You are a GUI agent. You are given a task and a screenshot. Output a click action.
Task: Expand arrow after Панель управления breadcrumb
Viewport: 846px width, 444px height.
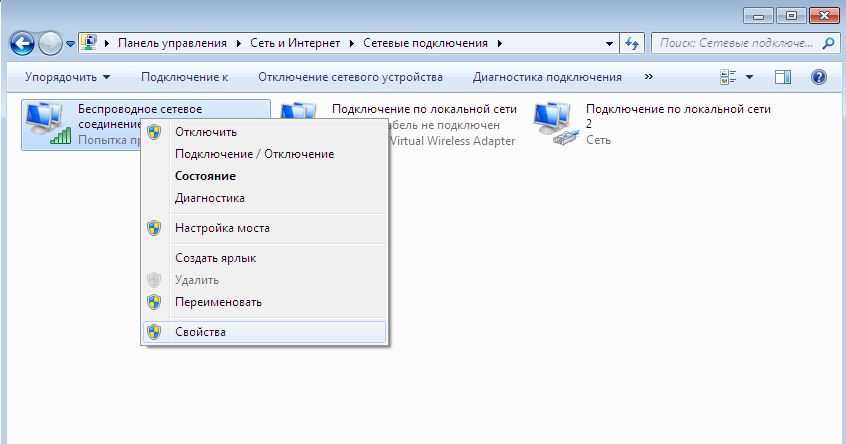pos(238,43)
